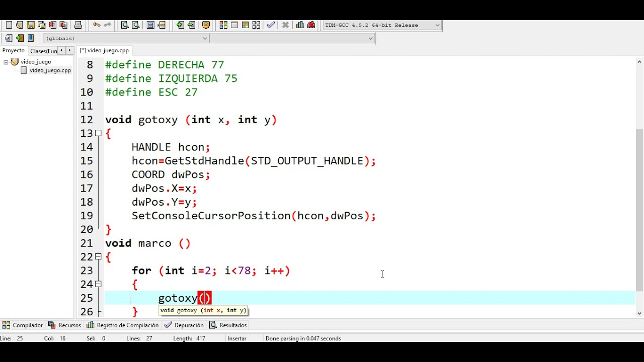Click 'COORD dwPos;' on line 16
The width and height of the screenshot is (644, 362).
pyautogui.click(x=171, y=174)
